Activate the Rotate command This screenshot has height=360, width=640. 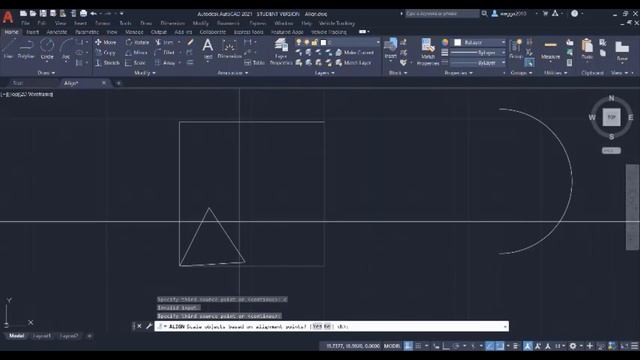pos(137,42)
